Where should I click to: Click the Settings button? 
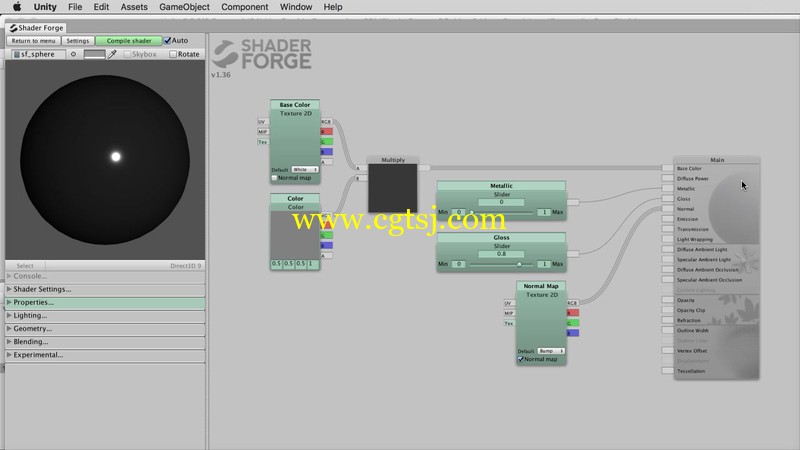point(78,41)
